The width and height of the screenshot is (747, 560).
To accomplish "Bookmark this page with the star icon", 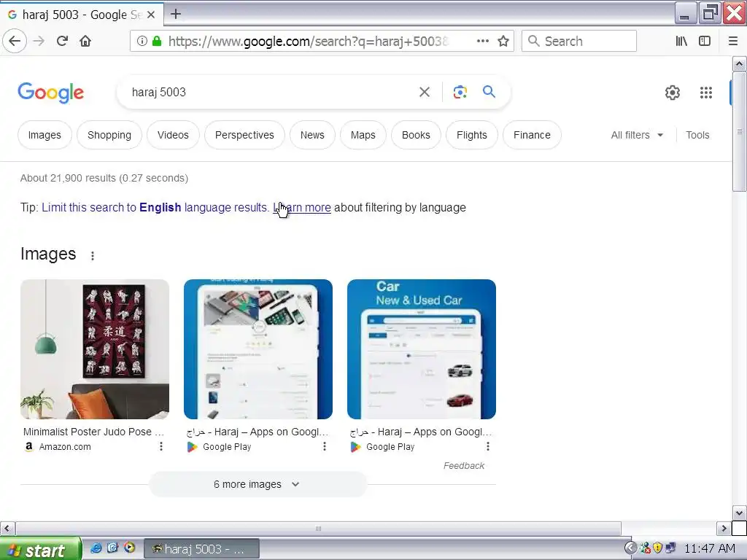I will click(x=503, y=41).
